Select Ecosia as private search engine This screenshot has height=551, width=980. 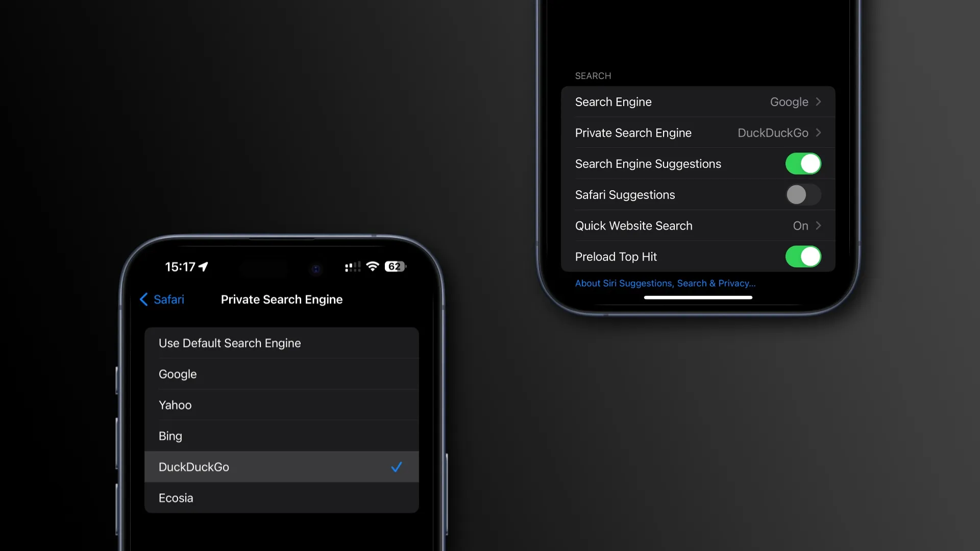coord(281,498)
